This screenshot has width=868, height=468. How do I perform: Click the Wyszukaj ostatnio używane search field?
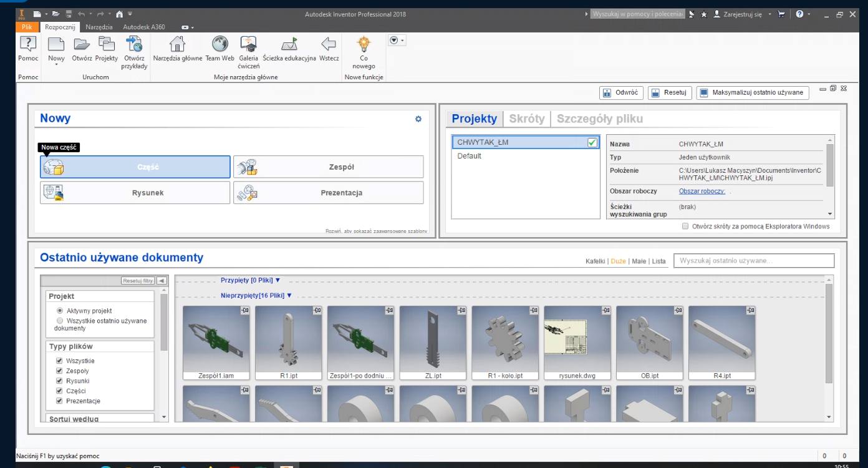pos(754,261)
